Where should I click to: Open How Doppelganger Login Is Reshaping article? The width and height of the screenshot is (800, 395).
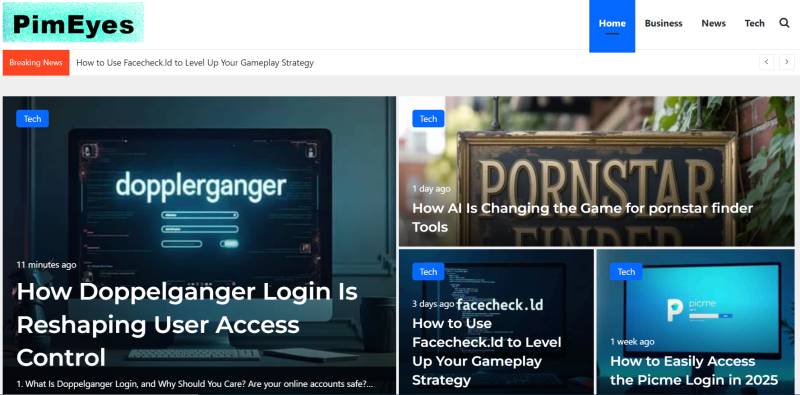187,325
